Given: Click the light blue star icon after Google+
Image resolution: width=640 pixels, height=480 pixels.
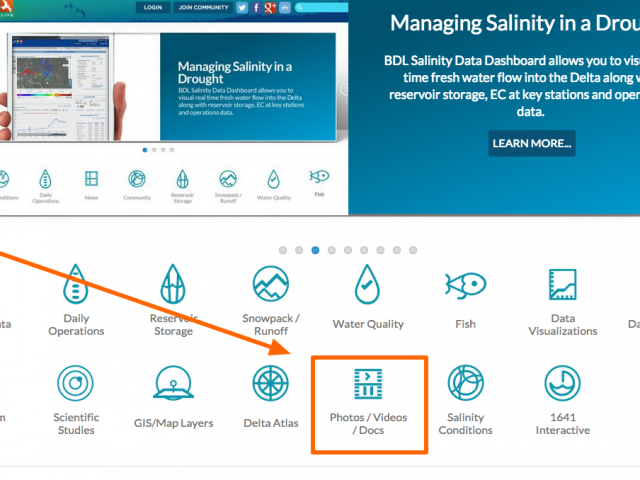Looking at the screenshot, I should coord(285,7).
